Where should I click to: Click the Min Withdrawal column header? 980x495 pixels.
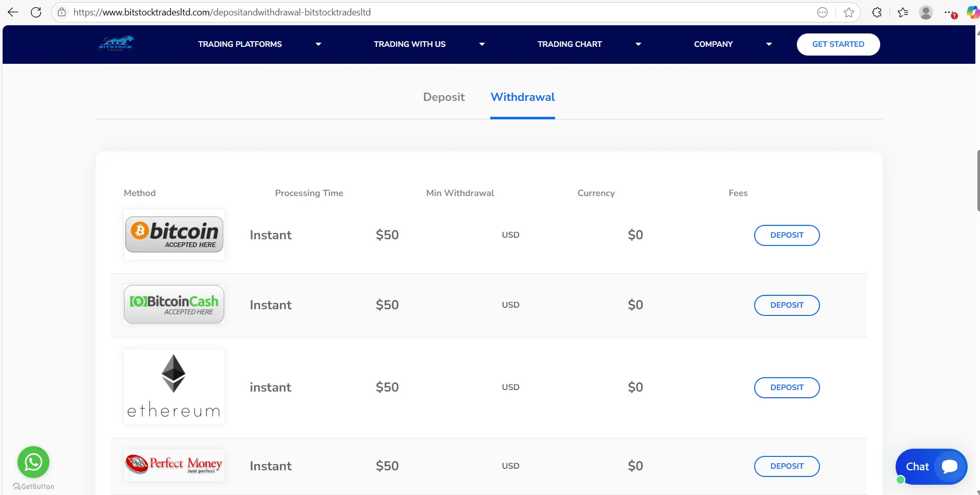pyautogui.click(x=460, y=193)
